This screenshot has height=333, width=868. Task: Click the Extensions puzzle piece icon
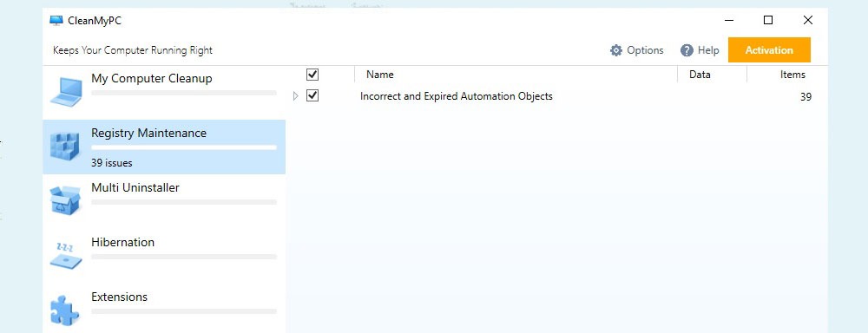click(x=65, y=310)
